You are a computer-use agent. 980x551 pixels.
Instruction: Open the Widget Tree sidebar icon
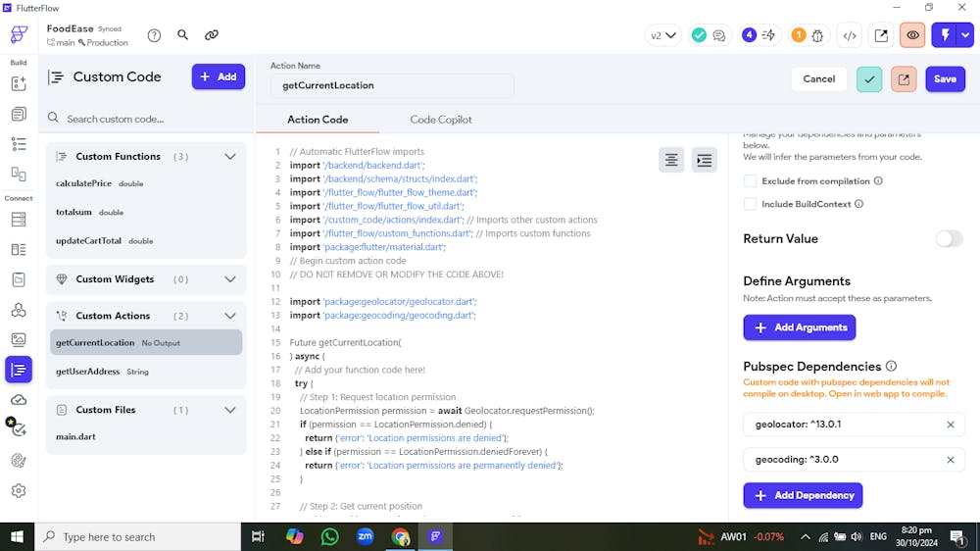click(19, 144)
